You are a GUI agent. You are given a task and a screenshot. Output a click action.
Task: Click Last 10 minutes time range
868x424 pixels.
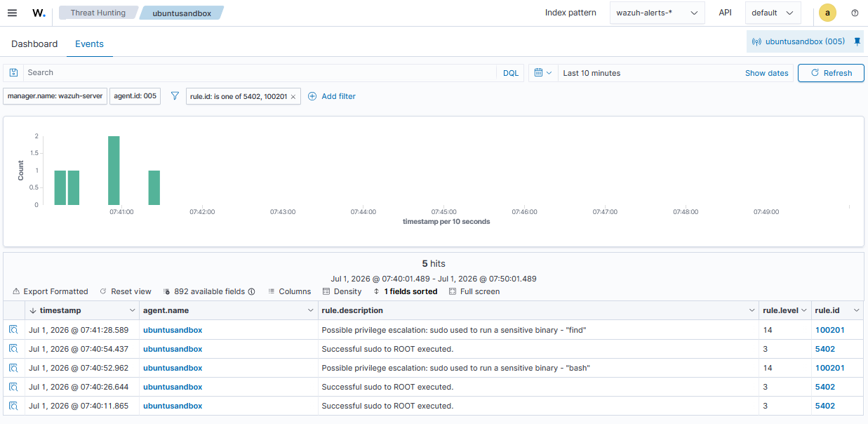592,73
